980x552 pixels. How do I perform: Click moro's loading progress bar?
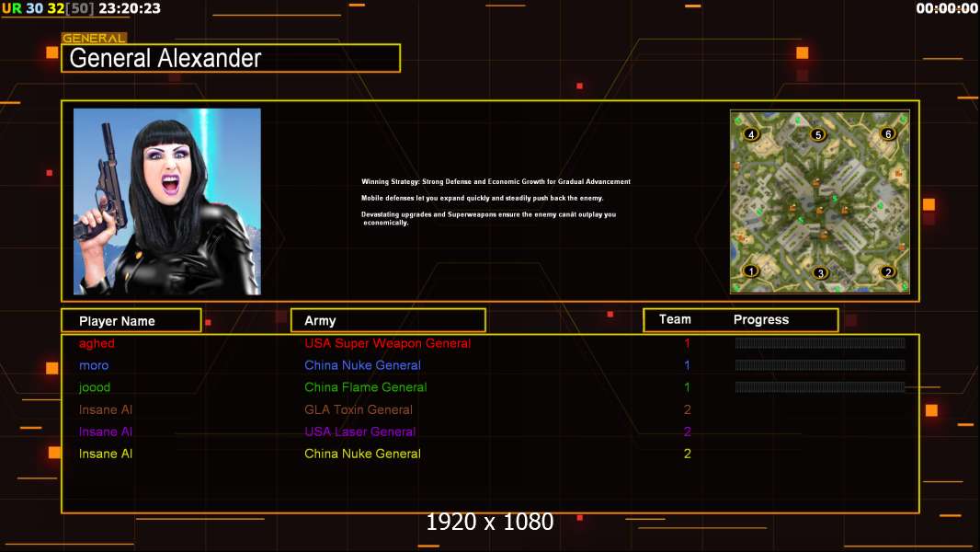point(820,365)
